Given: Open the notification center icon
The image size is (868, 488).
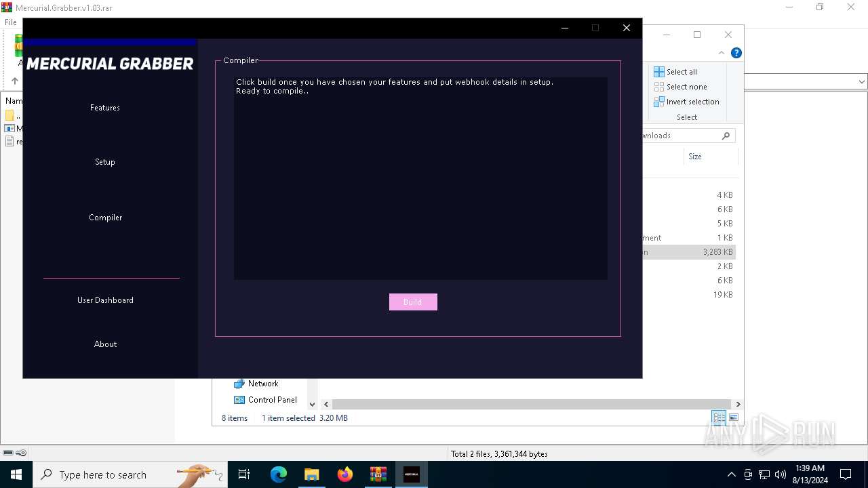Looking at the screenshot, I should (846, 474).
